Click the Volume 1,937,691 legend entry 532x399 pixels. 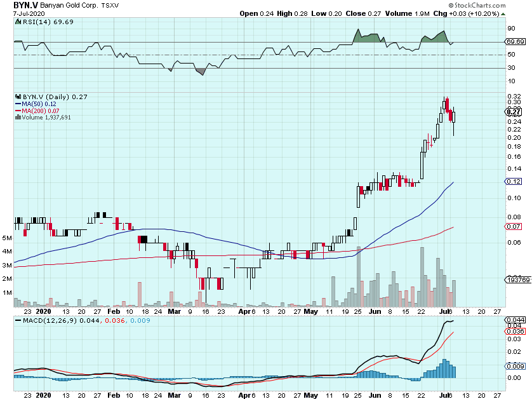click(46, 118)
